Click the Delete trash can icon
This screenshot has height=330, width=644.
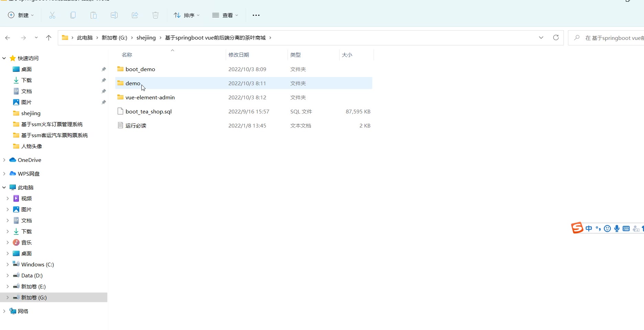pyautogui.click(x=155, y=15)
